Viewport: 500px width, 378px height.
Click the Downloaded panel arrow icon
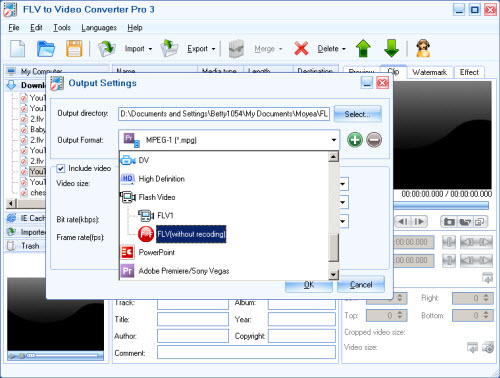pos(11,85)
